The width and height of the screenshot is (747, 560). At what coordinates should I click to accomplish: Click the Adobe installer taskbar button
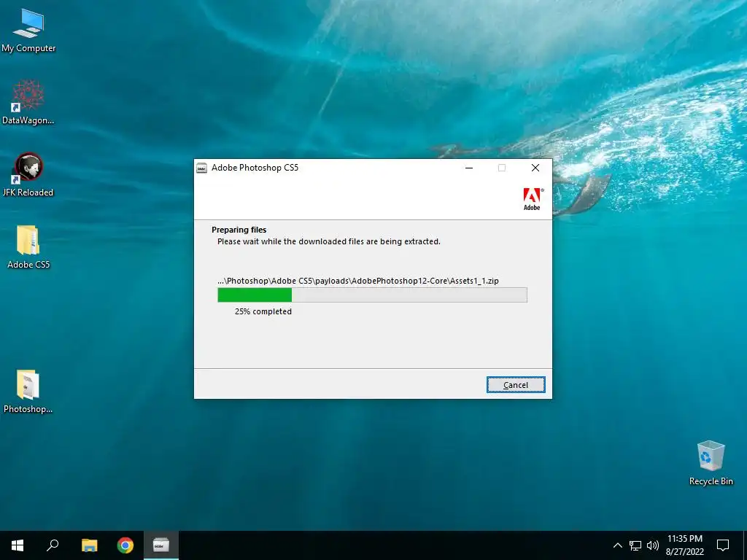coord(161,545)
